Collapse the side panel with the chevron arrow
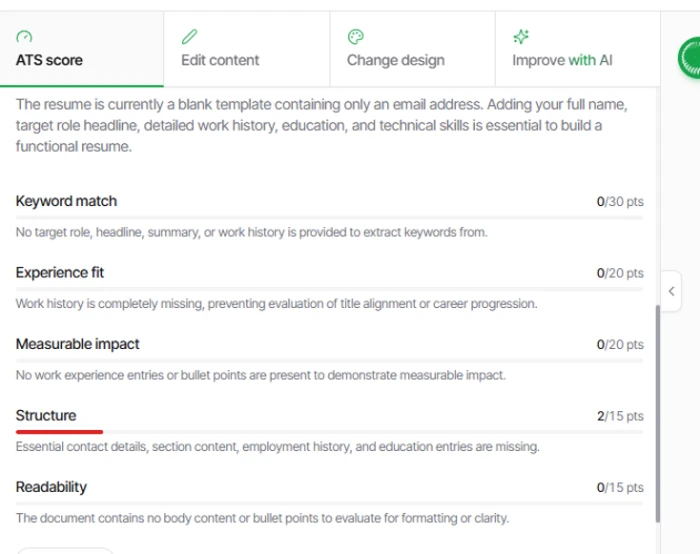Viewport: 700px width, 554px height. 671,292
